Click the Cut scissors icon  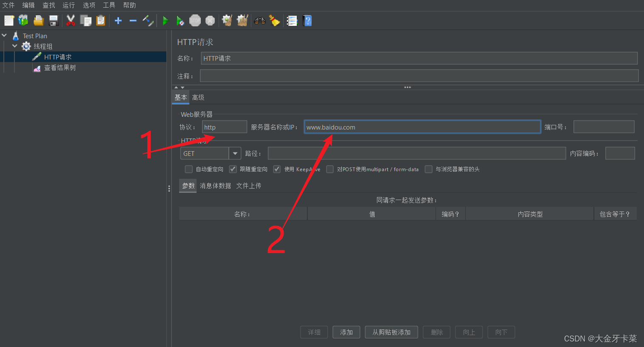pos(70,20)
